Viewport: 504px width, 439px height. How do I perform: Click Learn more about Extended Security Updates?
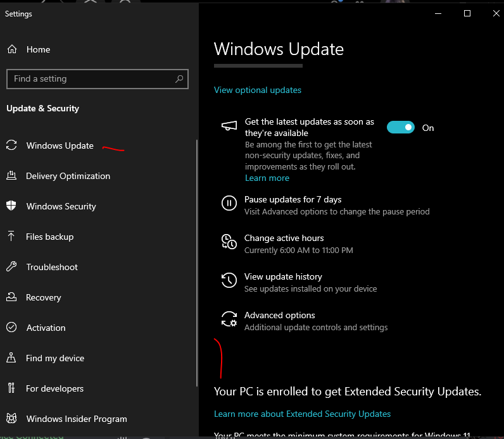click(x=302, y=414)
